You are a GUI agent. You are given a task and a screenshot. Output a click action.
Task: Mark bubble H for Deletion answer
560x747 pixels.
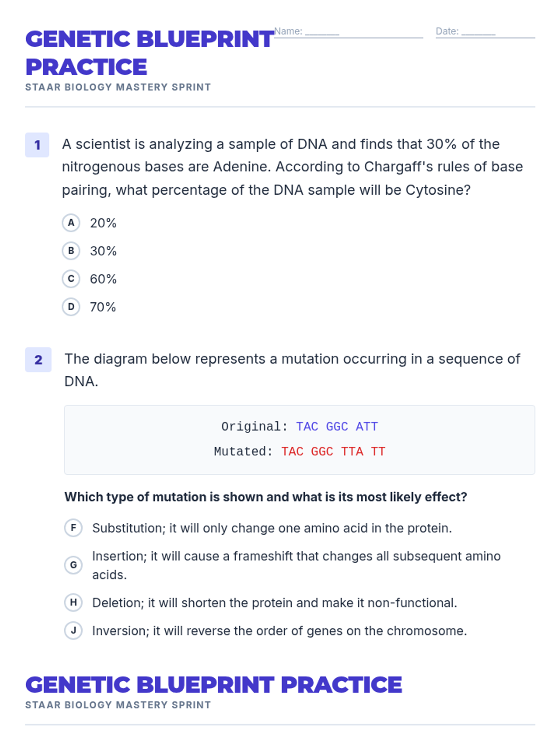(73, 603)
